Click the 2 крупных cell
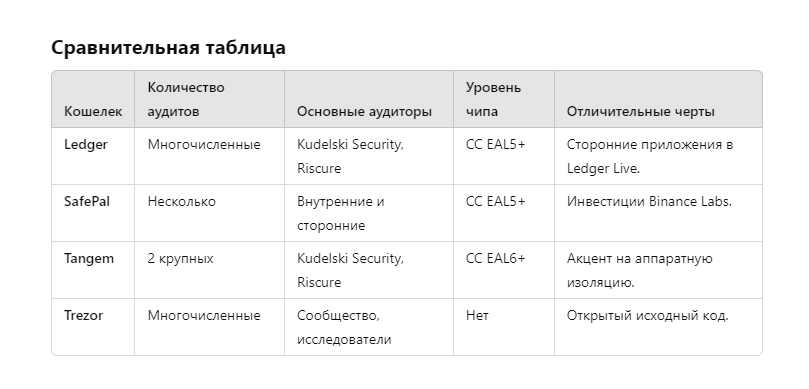This screenshot has height=389, width=809. (x=209, y=270)
